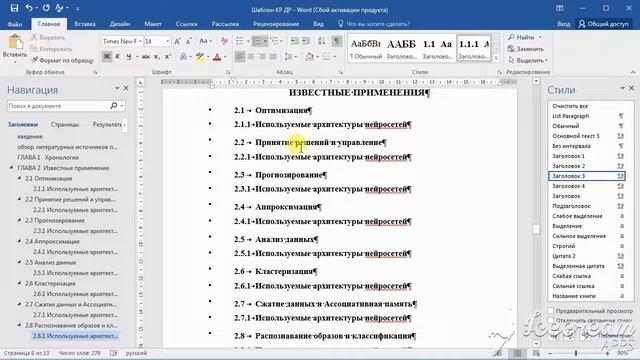Click the Вход sign-in link
This screenshot has height=360, width=640.
pyautogui.click(x=564, y=24)
